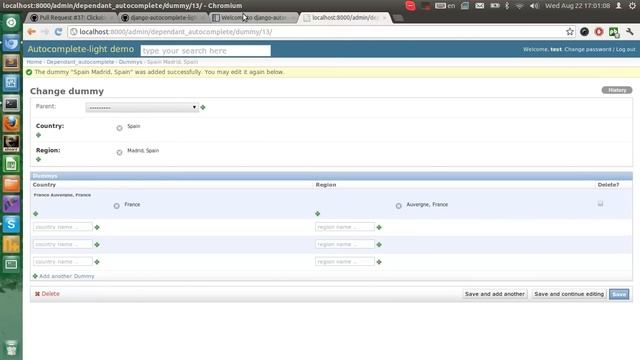
Task: Open the new tab button
Action: pyautogui.click(x=398, y=18)
